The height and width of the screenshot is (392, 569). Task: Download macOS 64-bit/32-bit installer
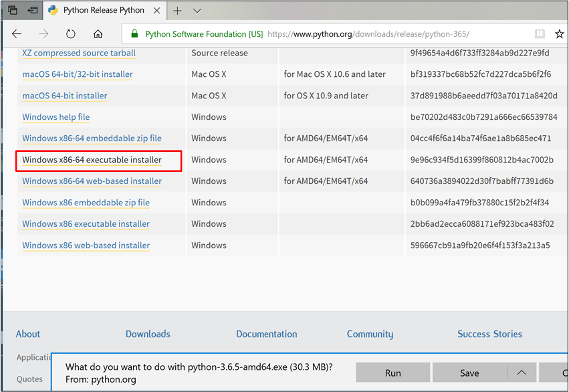tap(78, 74)
